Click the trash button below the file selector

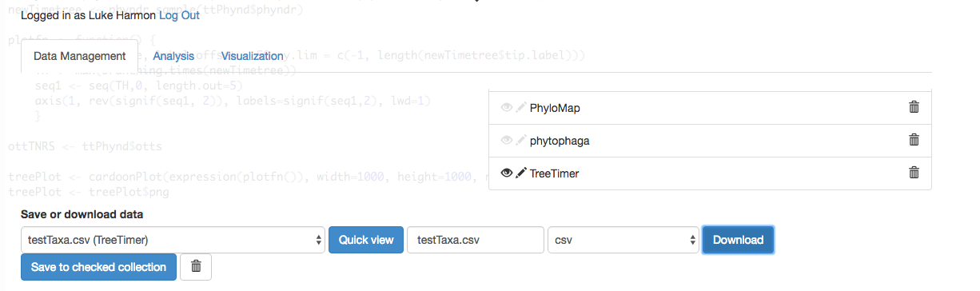pos(196,267)
